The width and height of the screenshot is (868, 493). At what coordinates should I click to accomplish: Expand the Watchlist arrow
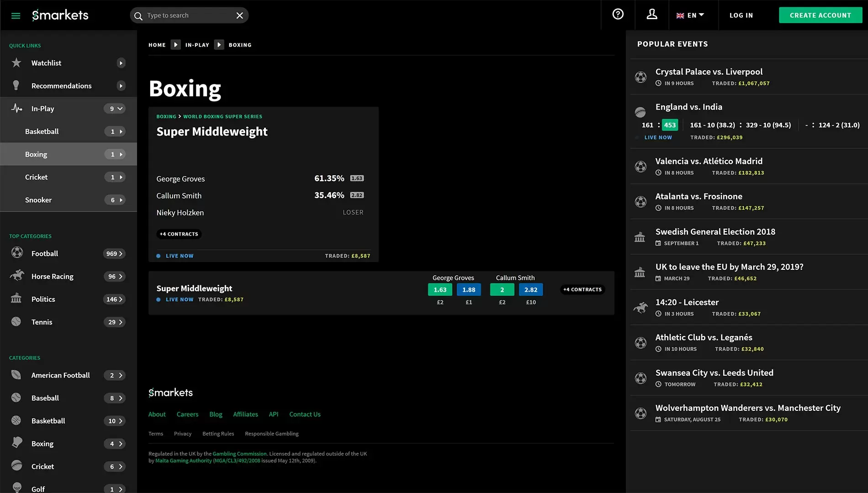(121, 63)
